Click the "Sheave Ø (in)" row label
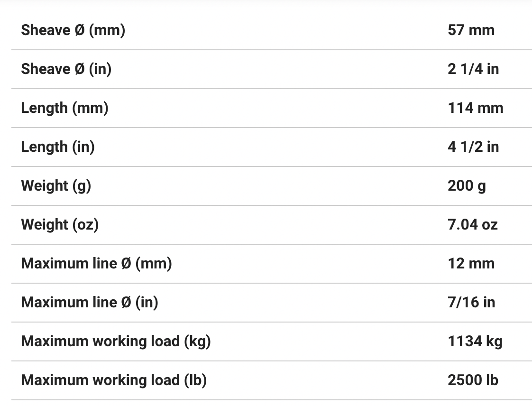The height and width of the screenshot is (406, 532). click(66, 69)
